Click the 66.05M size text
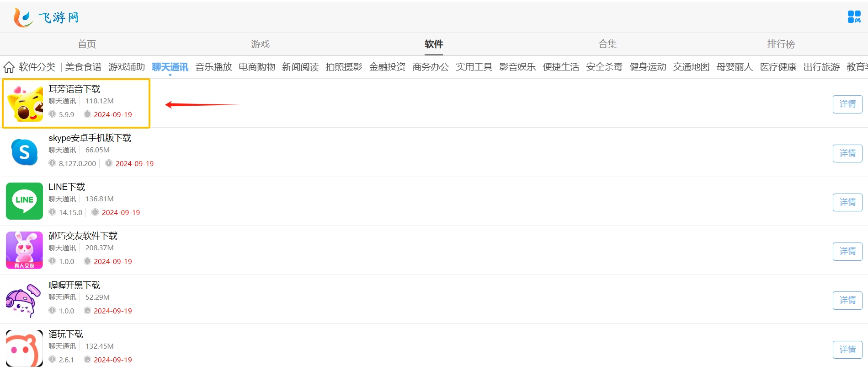Viewport: 868px width, 372px height. coord(97,150)
